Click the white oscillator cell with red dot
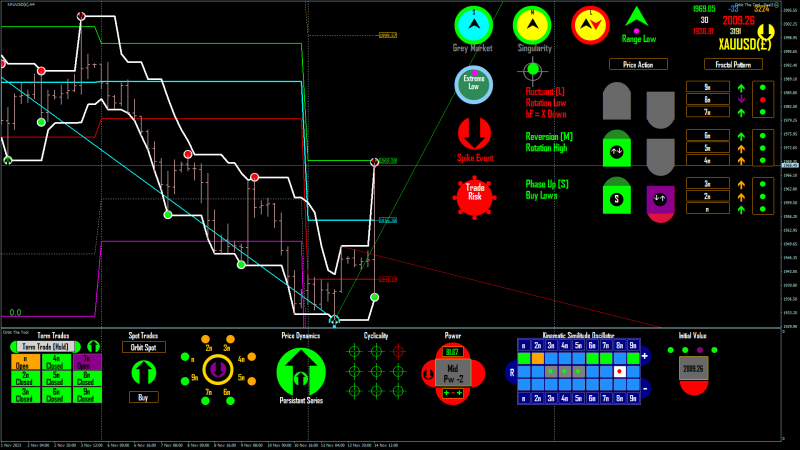The height and width of the screenshot is (450, 800). click(619, 371)
